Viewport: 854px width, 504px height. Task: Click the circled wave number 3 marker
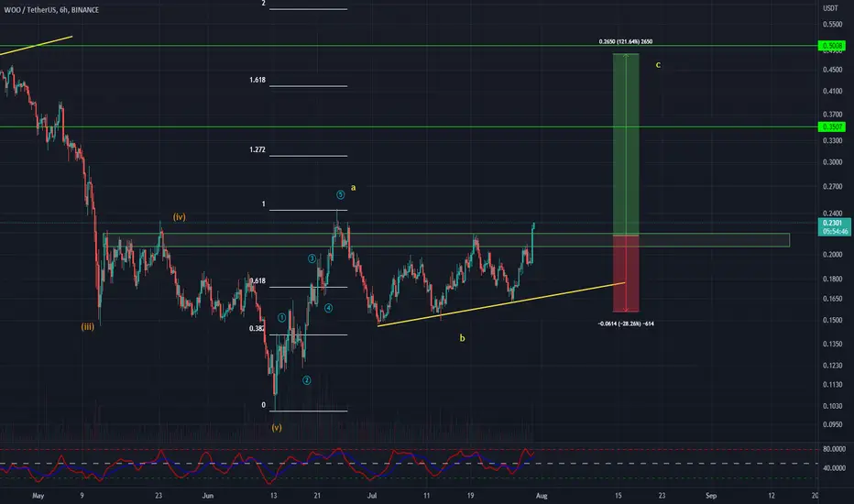312,258
